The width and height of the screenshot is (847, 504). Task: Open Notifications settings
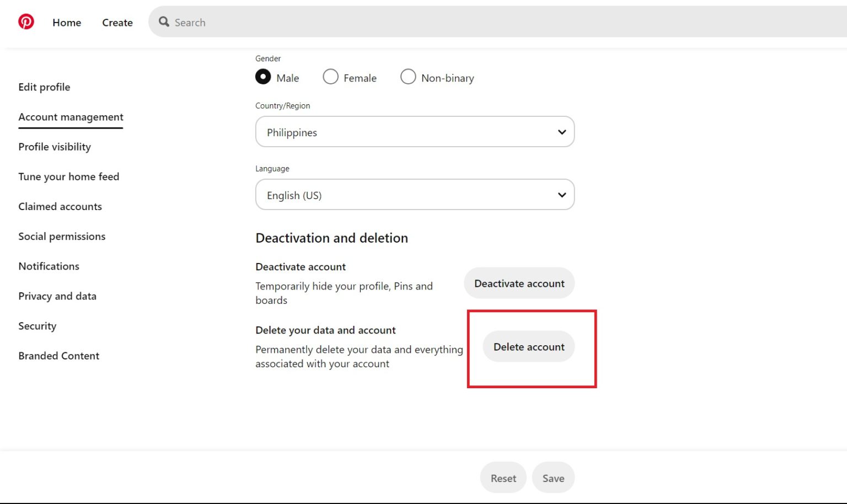49,266
